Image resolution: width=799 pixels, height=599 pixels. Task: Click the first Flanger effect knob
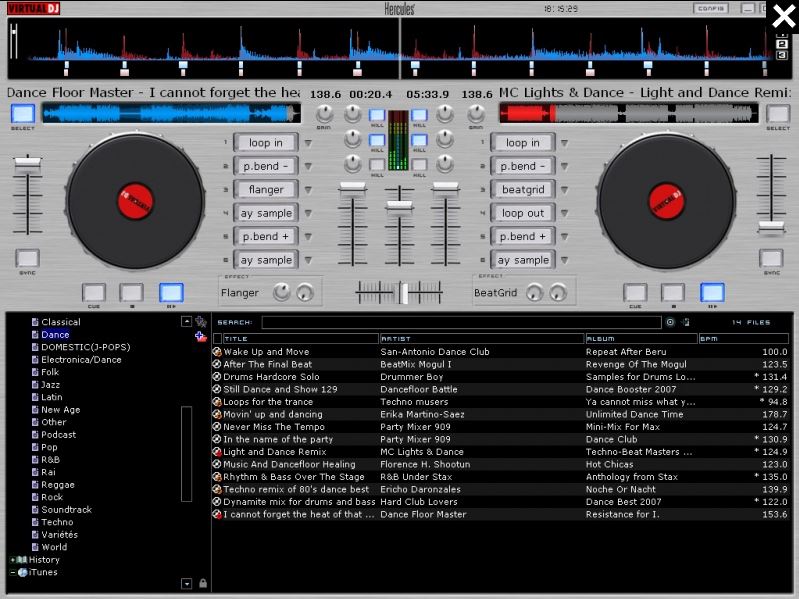tap(281, 292)
